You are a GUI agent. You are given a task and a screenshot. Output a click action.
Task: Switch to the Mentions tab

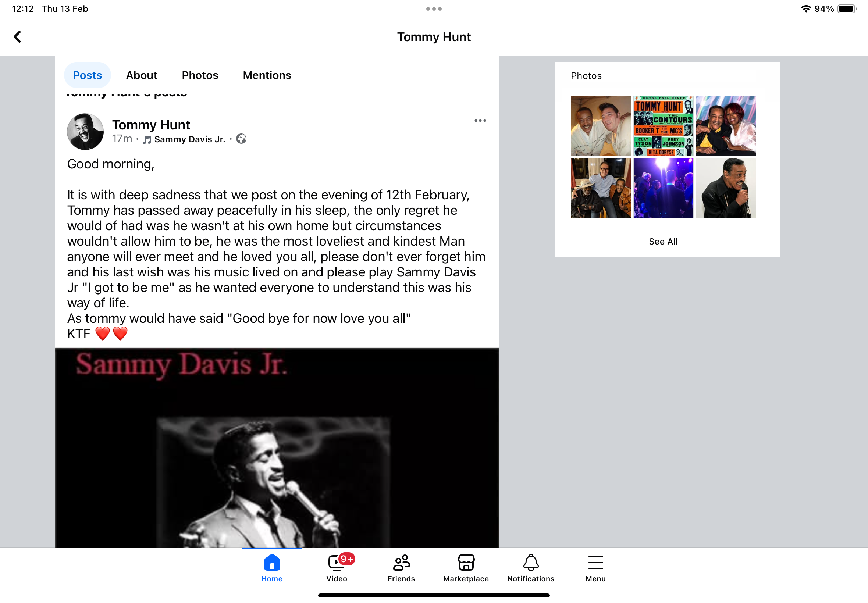(267, 75)
